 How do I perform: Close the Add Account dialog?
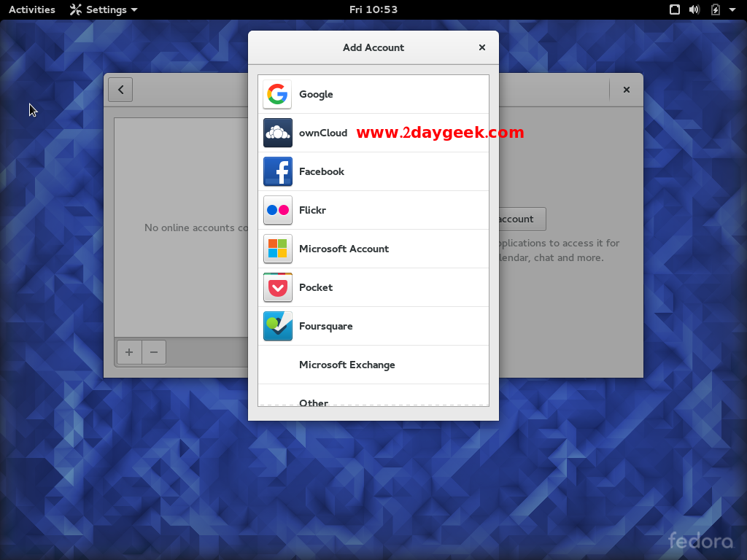tap(482, 47)
